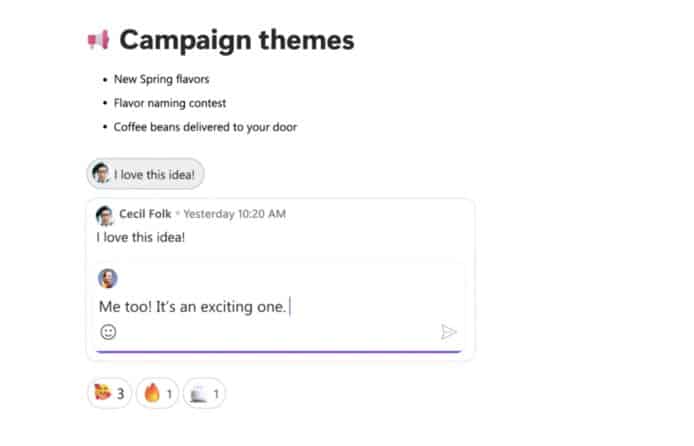Click "Coffee beans delivered to your door" item
The image size is (694, 446).
[x=204, y=127]
